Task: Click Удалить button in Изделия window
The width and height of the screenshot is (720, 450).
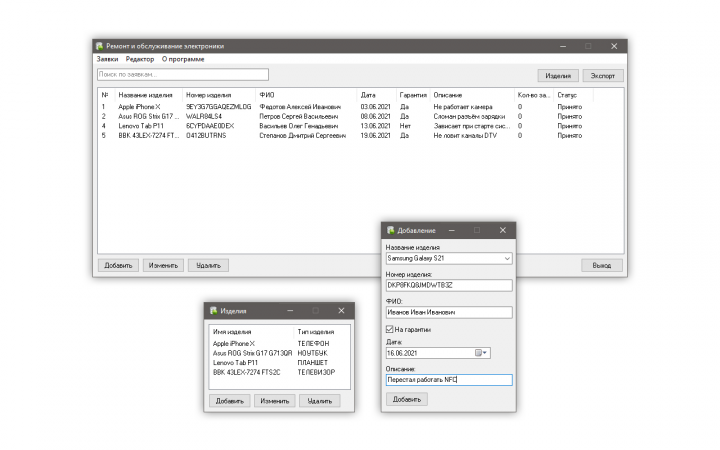Action: point(320,401)
